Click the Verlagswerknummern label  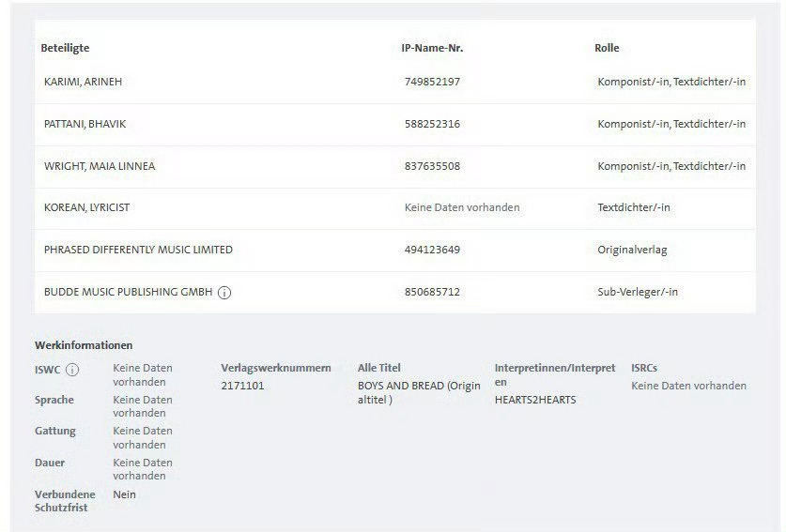(x=276, y=368)
